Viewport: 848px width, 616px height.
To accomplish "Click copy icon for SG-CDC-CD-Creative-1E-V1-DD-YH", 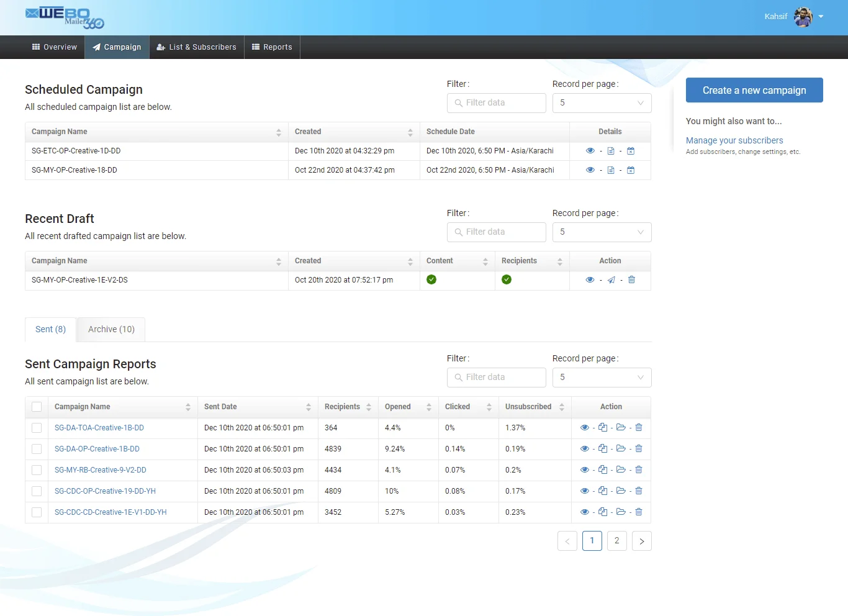I will tap(603, 512).
